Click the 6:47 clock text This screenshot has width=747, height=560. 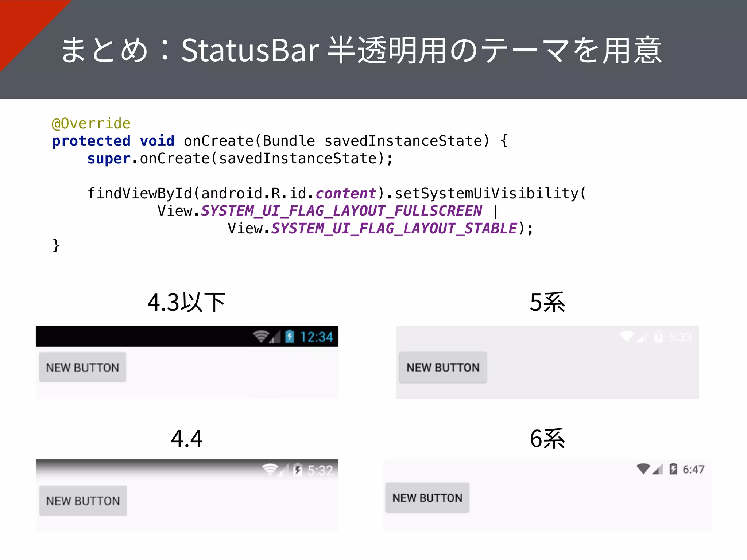point(693,470)
